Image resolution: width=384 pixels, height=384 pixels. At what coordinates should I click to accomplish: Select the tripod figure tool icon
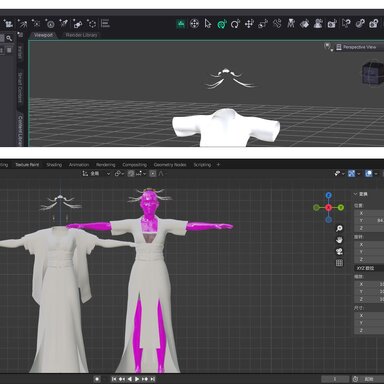(x=291, y=23)
